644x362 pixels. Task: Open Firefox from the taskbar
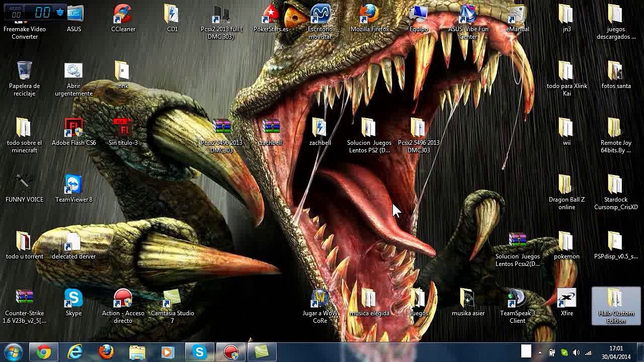(106, 352)
